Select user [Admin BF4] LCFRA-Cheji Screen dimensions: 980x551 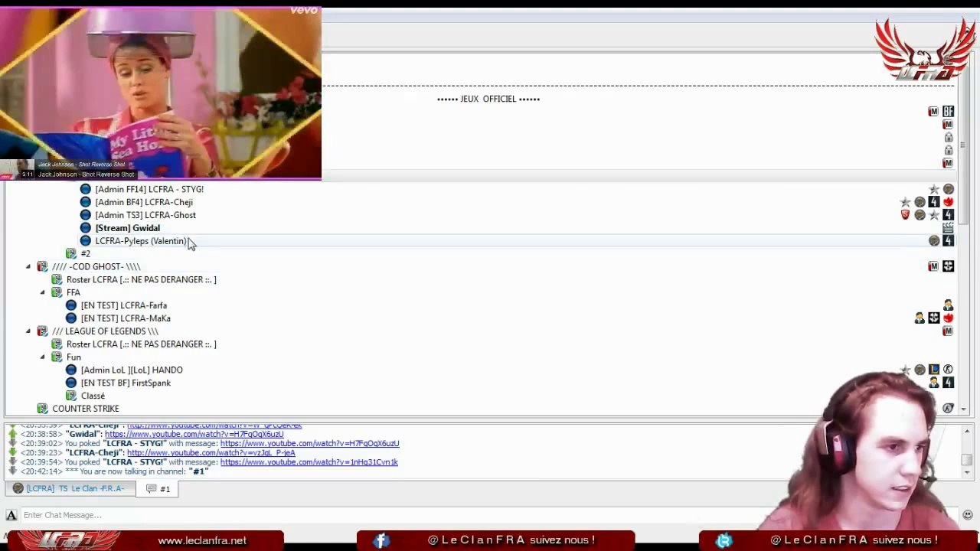(x=144, y=202)
